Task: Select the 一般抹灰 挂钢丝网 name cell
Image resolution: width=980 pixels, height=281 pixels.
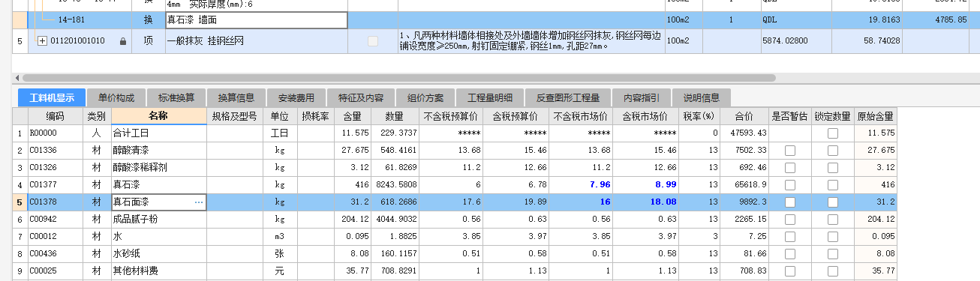Action: 257,41
